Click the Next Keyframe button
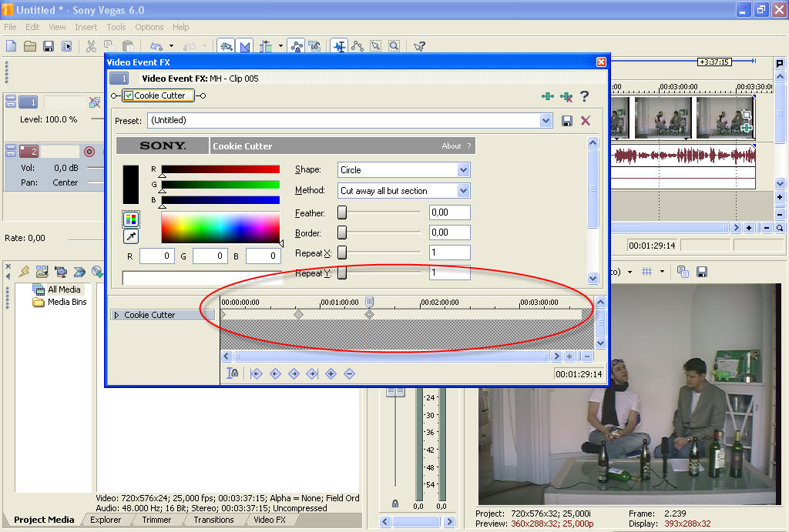Screen dimensions: 789x532 tap(294, 373)
